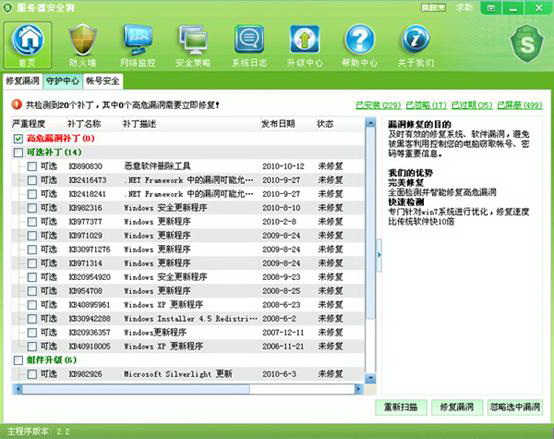
Task: Tick the checkbox for patch KB40918005
Action: (32, 346)
